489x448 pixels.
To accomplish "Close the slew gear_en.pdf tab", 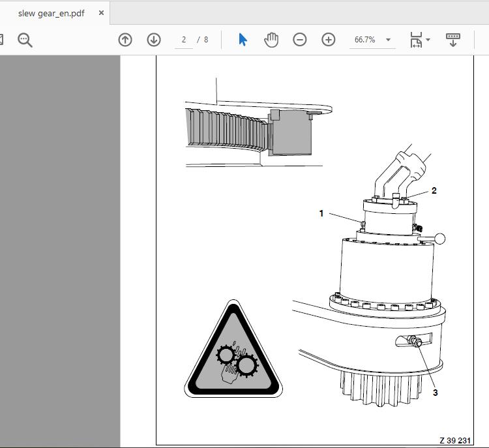I will click(101, 13).
